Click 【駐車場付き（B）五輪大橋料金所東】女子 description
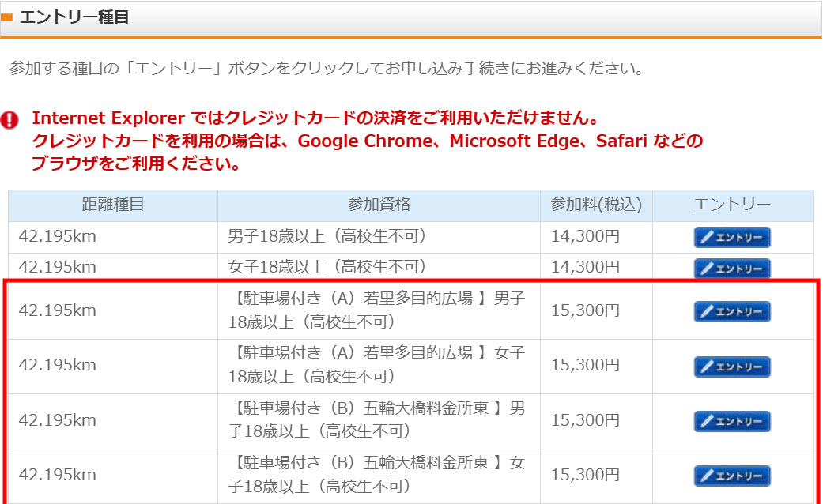 coord(377,474)
